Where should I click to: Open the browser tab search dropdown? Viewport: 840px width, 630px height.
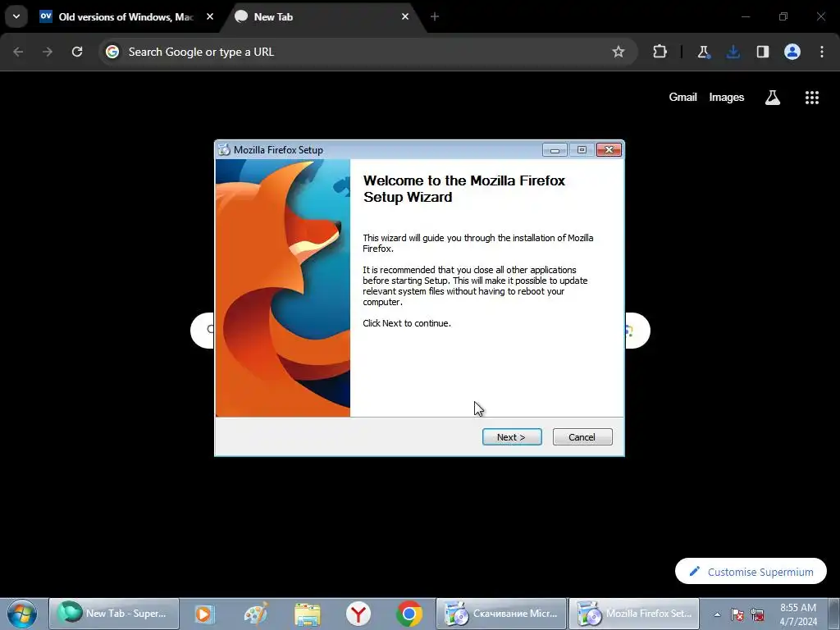pyautogui.click(x=16, y=16)
